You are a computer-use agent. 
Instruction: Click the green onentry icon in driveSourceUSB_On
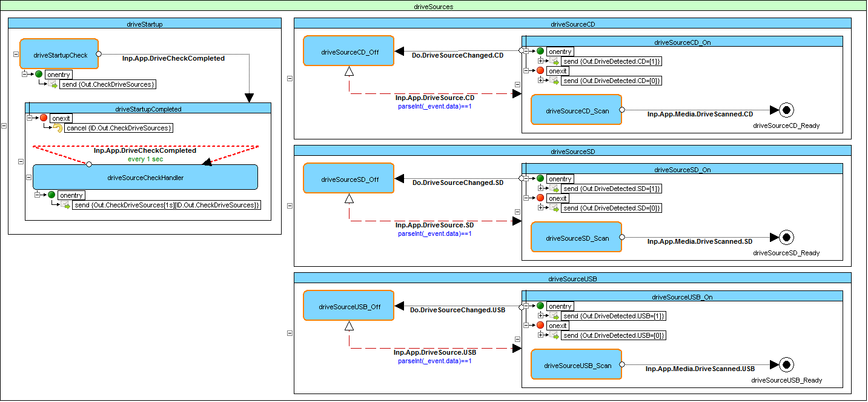540,306
